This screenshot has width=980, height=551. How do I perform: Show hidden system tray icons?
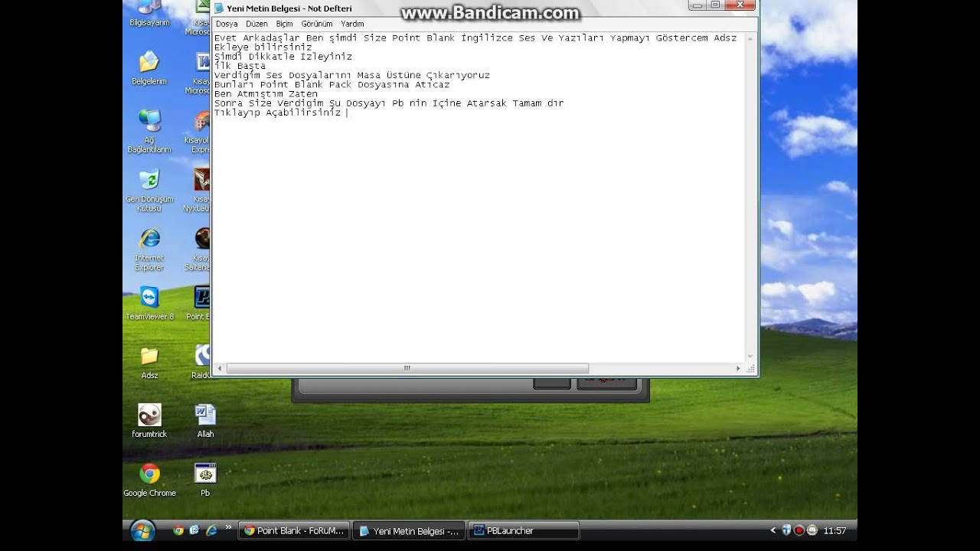773,530
